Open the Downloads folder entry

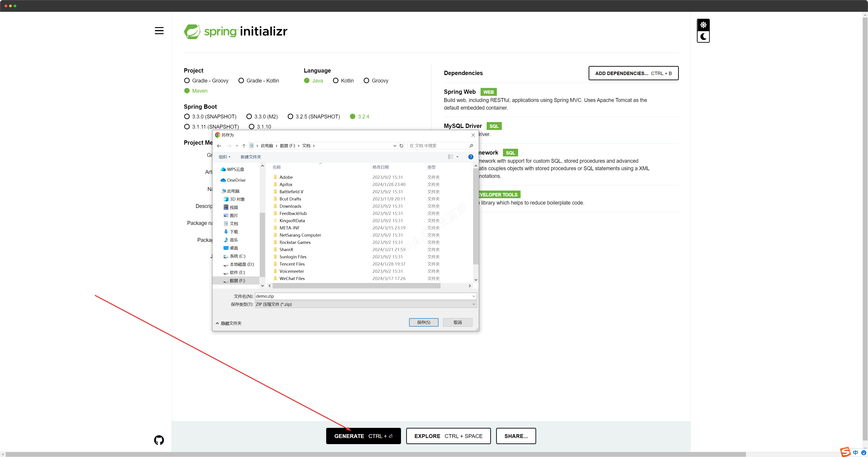[x=290, y=206]
